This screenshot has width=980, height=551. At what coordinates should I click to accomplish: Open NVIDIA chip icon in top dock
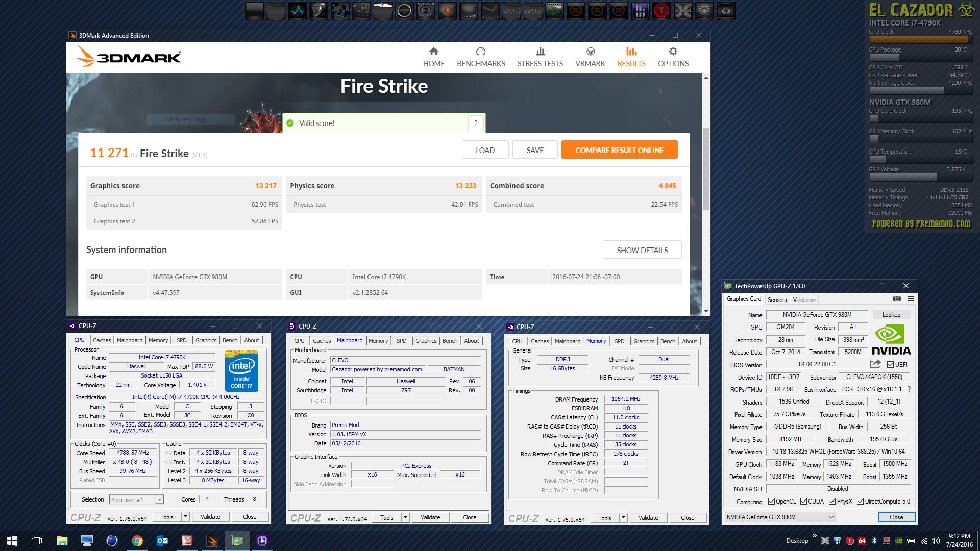[554, 10]
